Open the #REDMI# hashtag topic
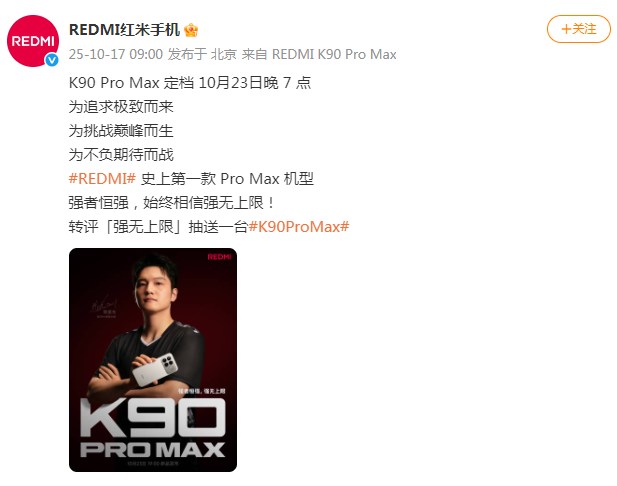 [x=102, y=179]
